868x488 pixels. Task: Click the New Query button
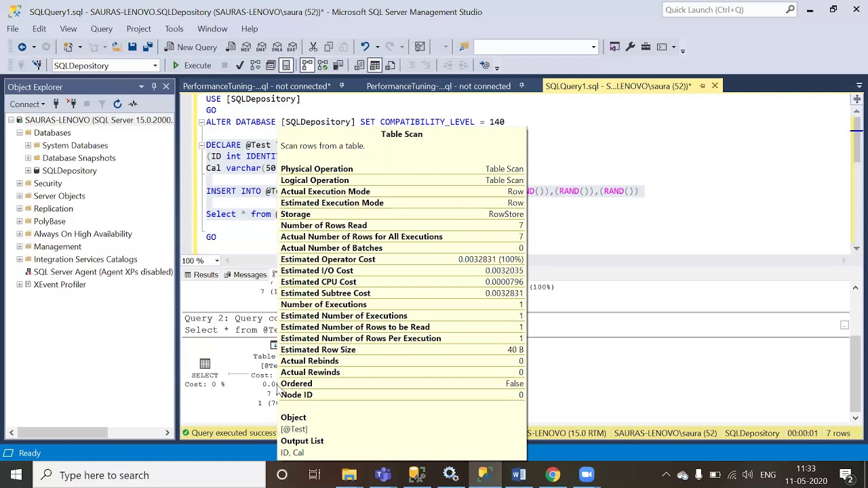tap(190, 47)
